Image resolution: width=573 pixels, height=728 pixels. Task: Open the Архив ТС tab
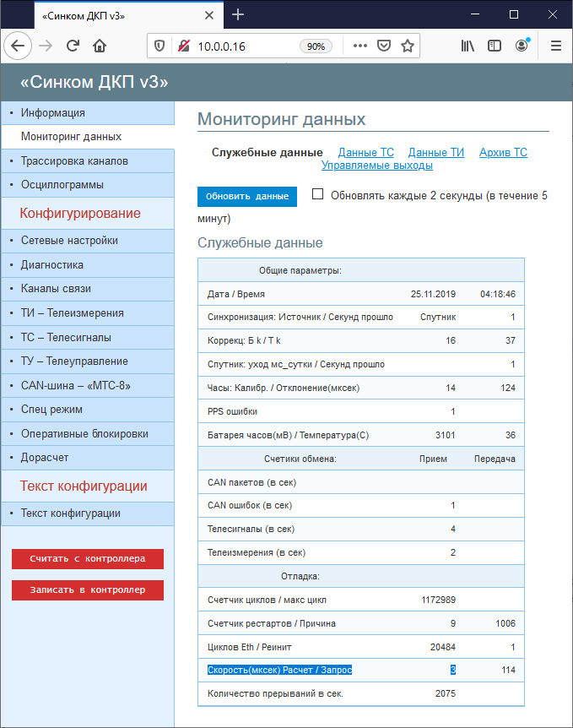[x=503, y=153]
